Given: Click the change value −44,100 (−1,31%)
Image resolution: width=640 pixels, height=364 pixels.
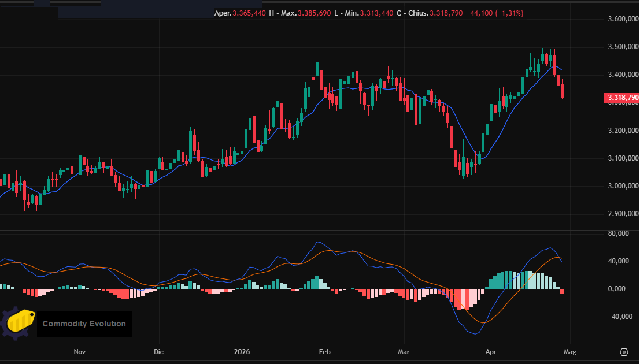Looking at the screenshot, I should [x=495, y=13].
